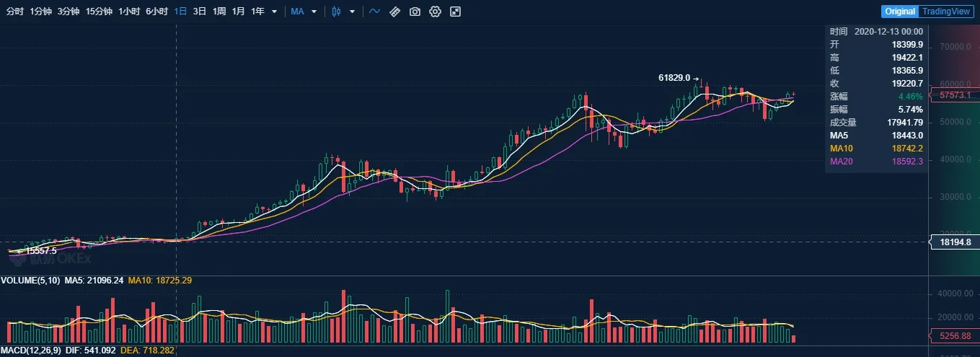980x357 pixels.
Task: Click the 61829.0 high price marker
Action: pyautogui.click(x=674, y=78)
